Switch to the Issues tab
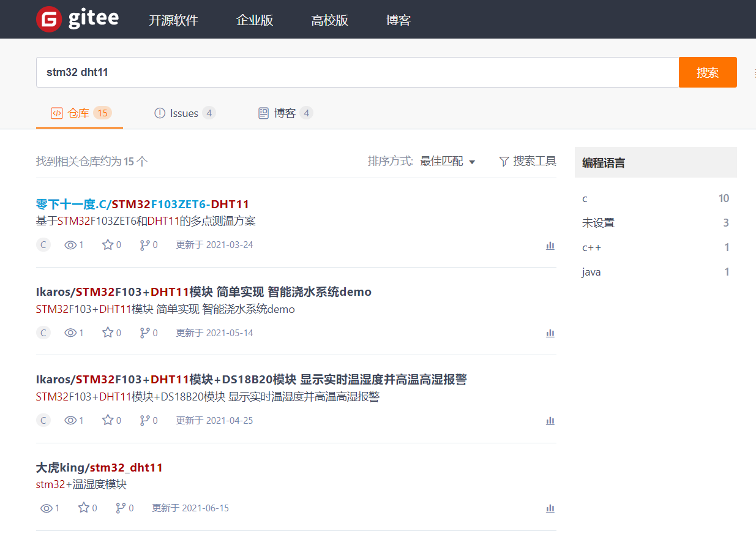 (185, 113)
